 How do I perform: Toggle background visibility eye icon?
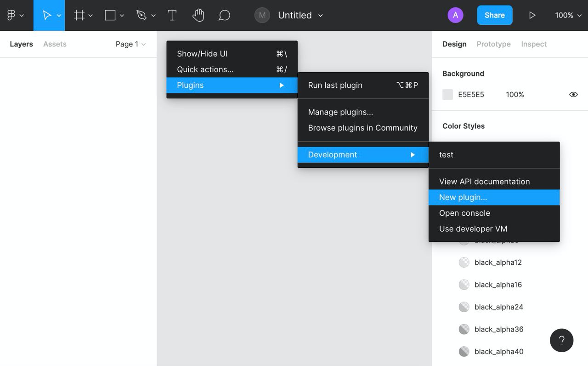click(573, 94)
